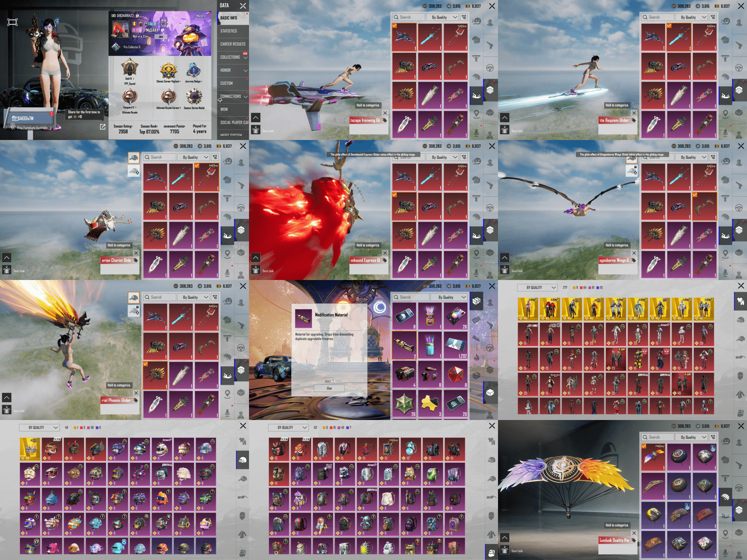This screenshot has height=560, width=747.
Task: Open the Classic Career Highest link
Action: (168, 82)
